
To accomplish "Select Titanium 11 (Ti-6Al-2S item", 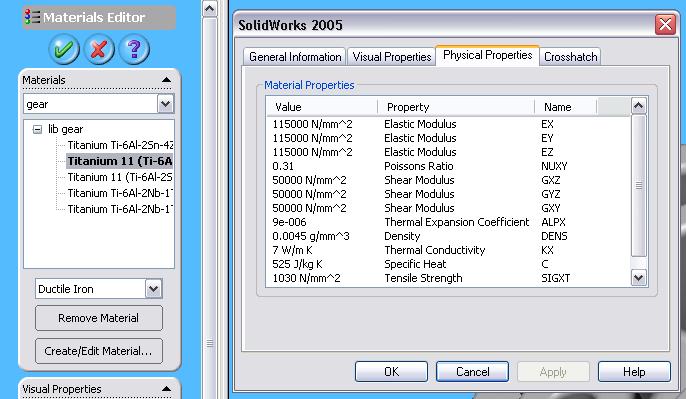I will point(120,177).
